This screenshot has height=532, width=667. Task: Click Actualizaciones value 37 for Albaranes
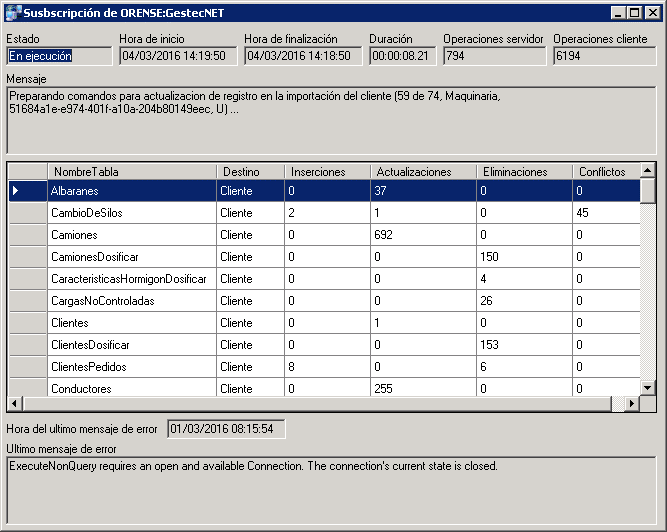coord(424,191)
